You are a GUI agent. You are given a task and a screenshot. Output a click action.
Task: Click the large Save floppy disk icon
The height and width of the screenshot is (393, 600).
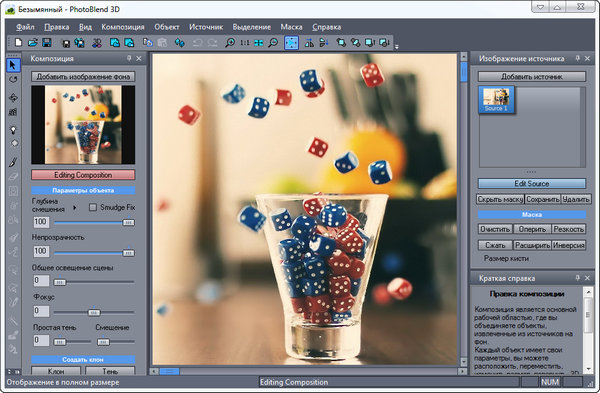click(47, 42)
